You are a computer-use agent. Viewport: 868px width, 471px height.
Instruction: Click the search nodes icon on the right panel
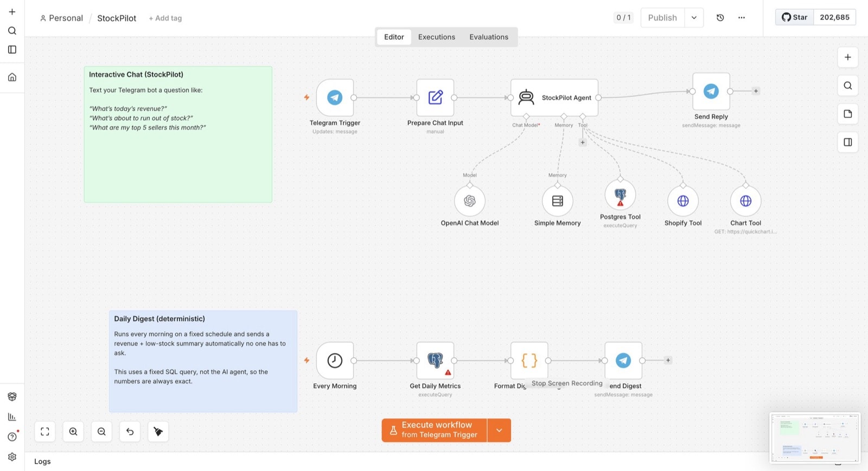coord(847,85)
